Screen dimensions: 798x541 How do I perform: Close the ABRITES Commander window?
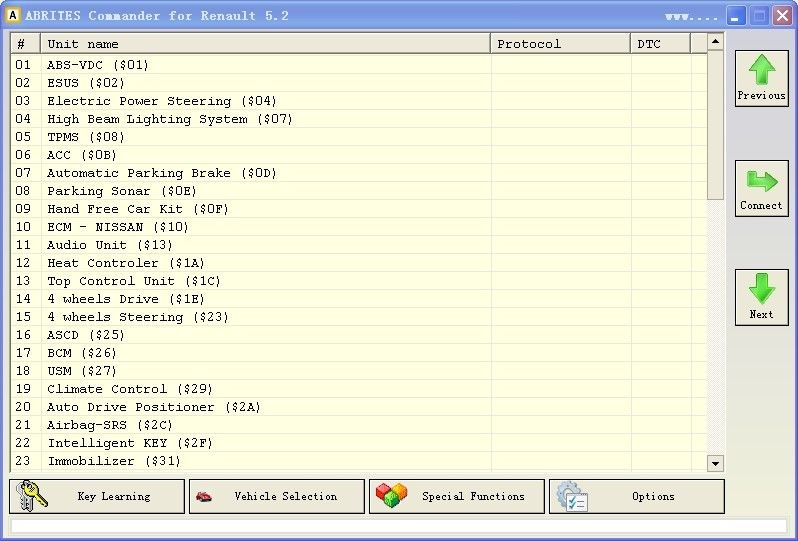point(782,16)
